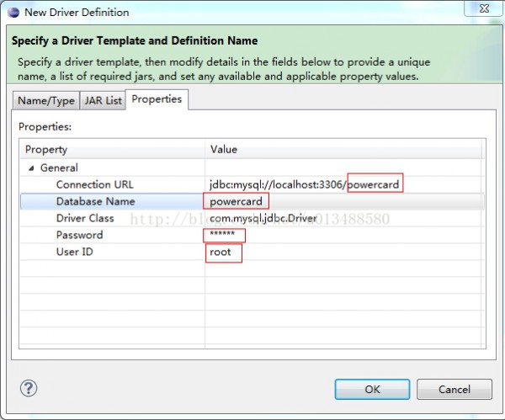Click the Value column header
The width and height of the screenshot is (505, 420).
click(343, 150)
